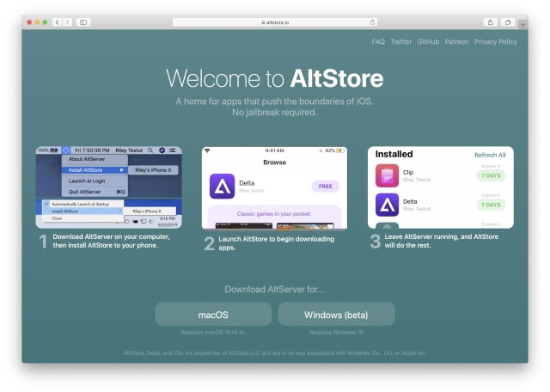The width and height of the screenshot is (550, 392).
Task: Open the Share menu icon
Action: click(491, 22)
